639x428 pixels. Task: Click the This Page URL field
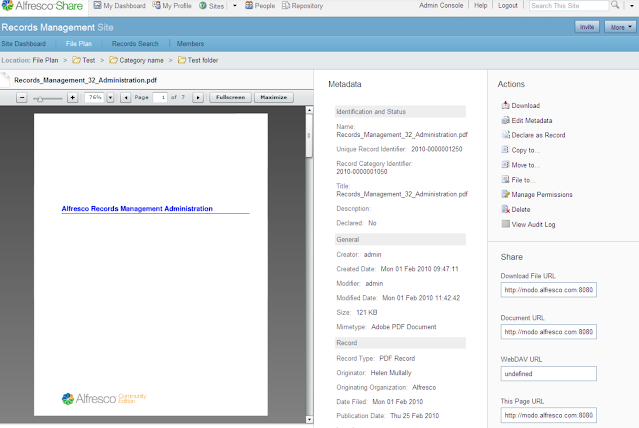point(549,415)
